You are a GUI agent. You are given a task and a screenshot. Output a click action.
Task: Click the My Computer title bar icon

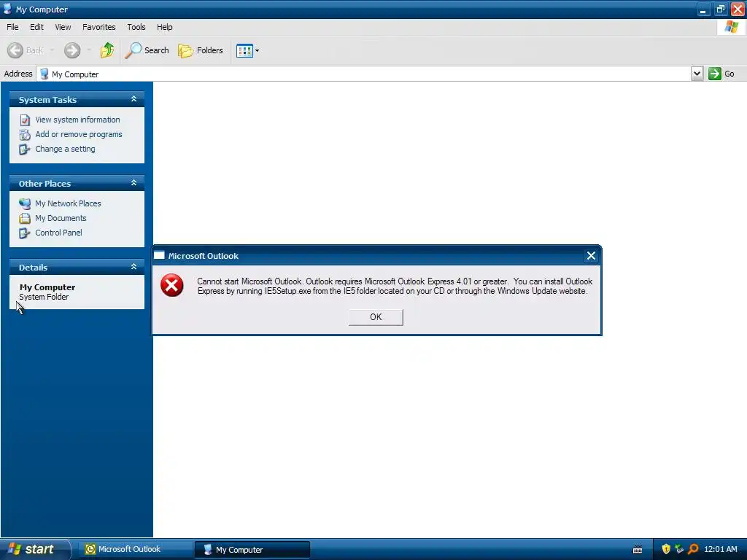(x=7, y=9)
